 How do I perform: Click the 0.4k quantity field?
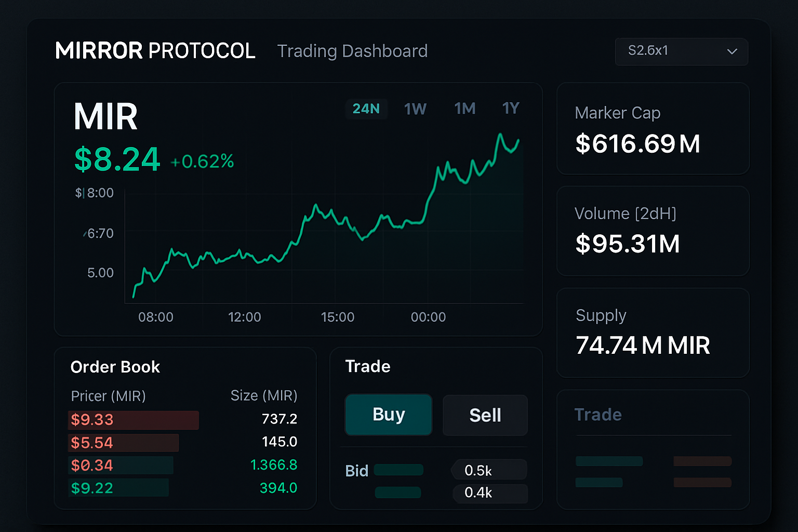[x=490, y=494]
